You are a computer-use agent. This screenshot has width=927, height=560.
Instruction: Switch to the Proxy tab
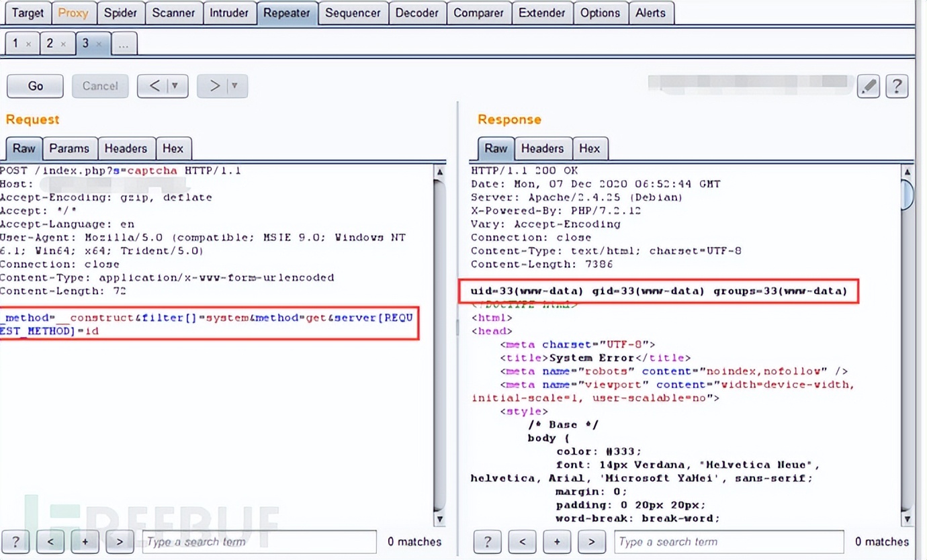(73, 13)
